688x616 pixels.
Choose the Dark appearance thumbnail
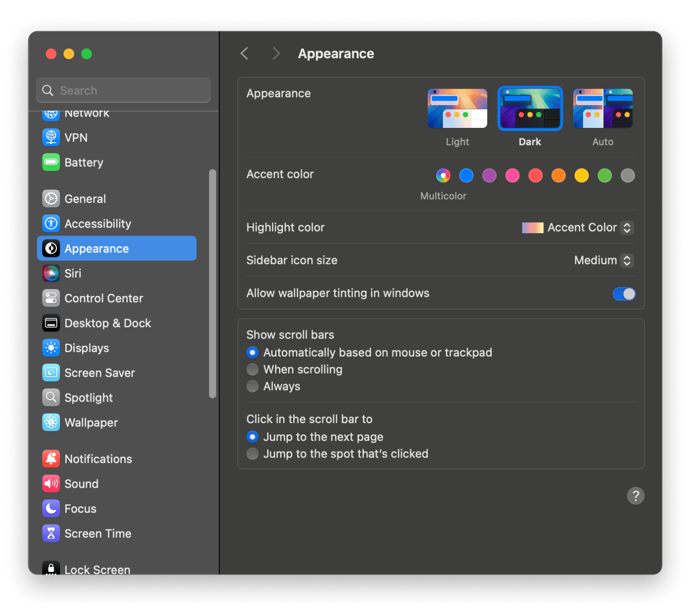(x=530, y=109)
